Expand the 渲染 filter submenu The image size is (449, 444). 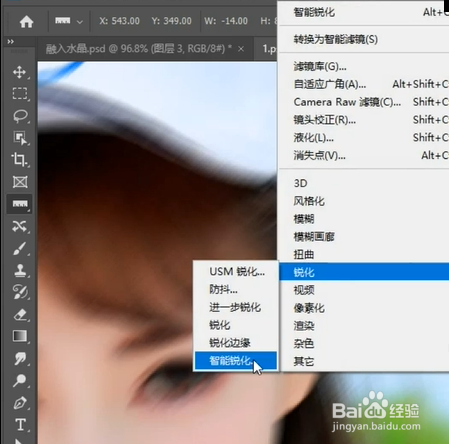point(364,325)
